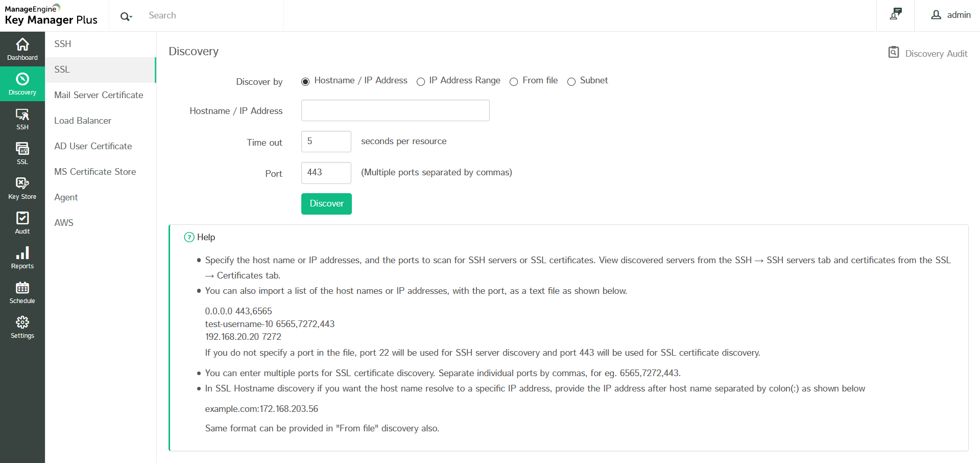Choose the From file discovery option
The image size is (980, 463).
click(514, 82)
